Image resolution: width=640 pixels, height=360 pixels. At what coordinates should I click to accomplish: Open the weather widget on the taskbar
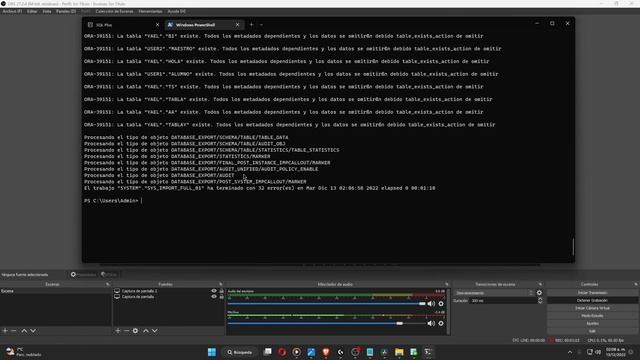click(24, 352)
